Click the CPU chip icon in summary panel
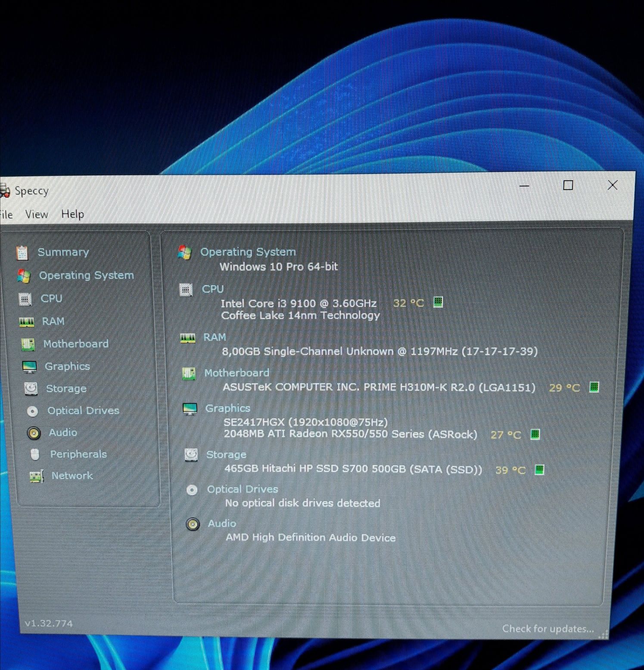The height and width of the screenshot is (670, 644). [186, 290]
